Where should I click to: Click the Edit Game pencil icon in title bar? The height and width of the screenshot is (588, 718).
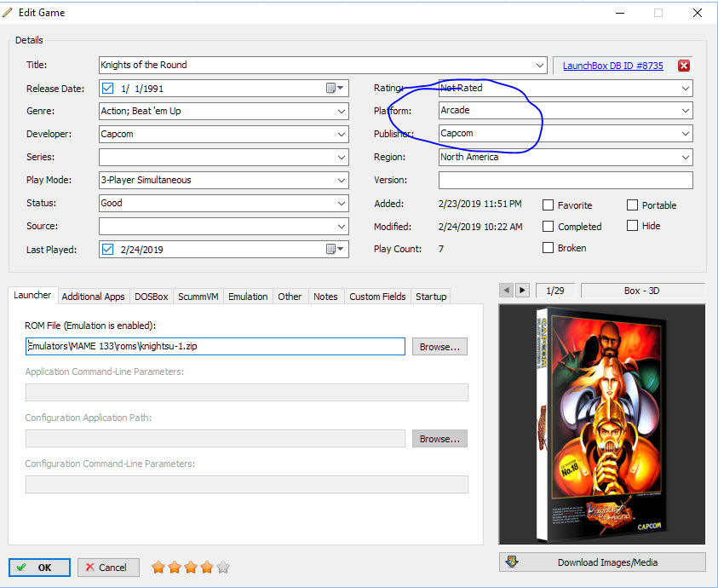click(x=8, y=13)
